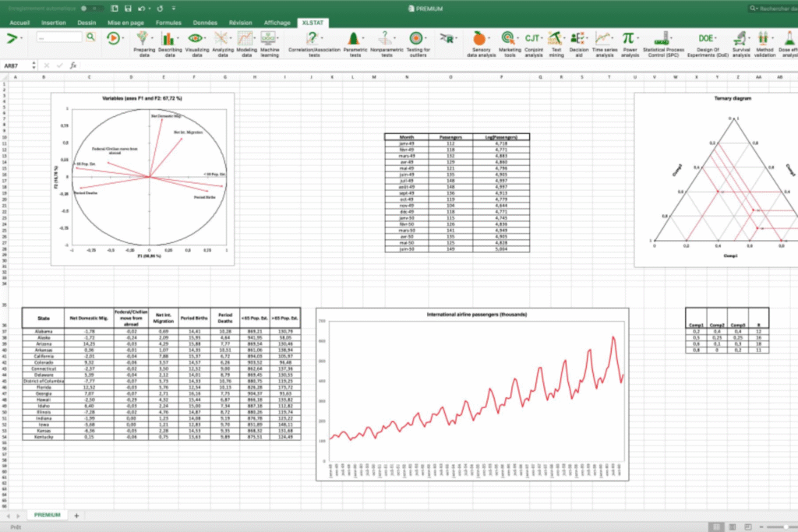Open the Marketing tools menu
798x532 pixels.
pos(510,44)
